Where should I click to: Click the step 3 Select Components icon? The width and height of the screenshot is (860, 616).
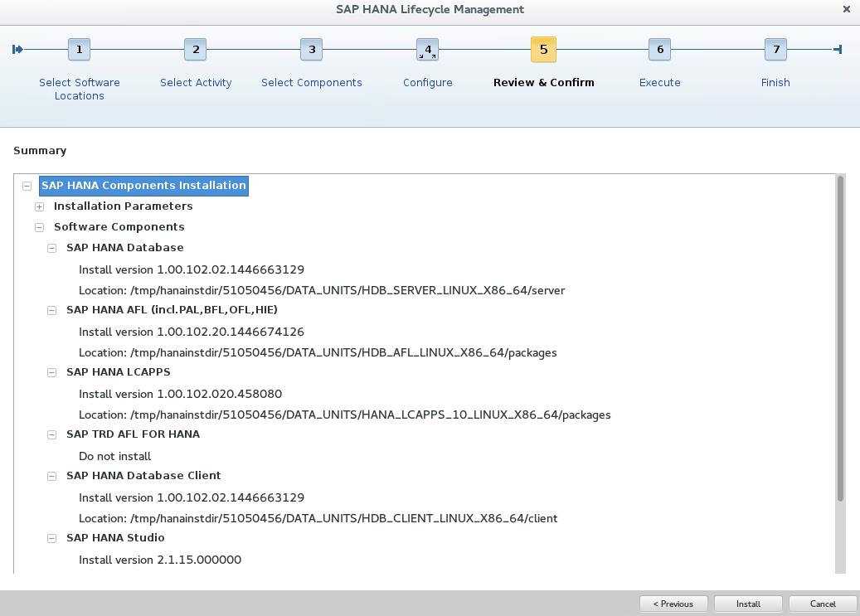[311, 49]
